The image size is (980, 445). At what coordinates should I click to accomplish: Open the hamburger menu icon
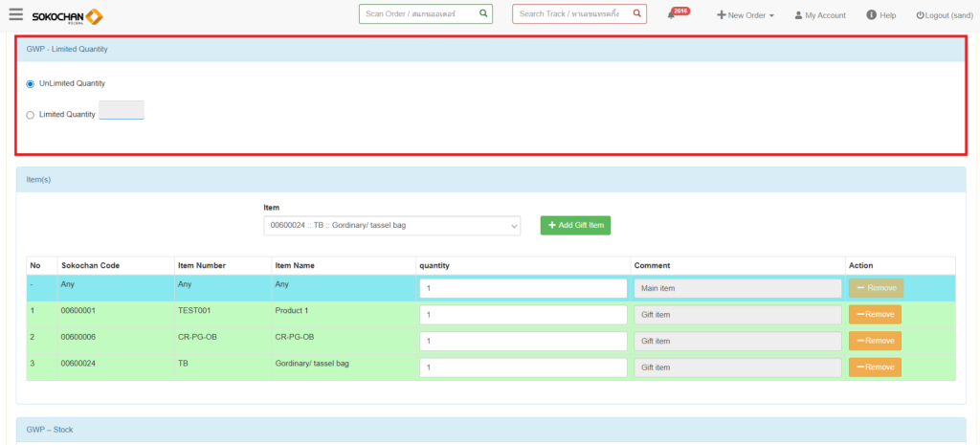pyautogui.click(x=15, y=15)
